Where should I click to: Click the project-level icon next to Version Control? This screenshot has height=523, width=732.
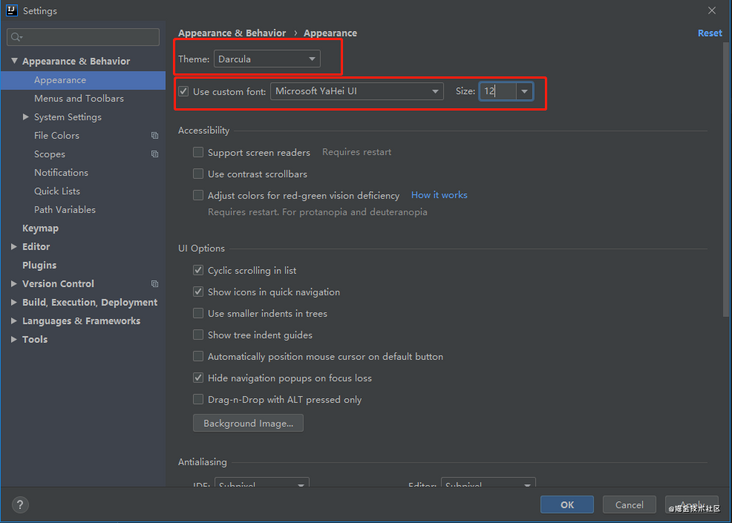(155, 284)
